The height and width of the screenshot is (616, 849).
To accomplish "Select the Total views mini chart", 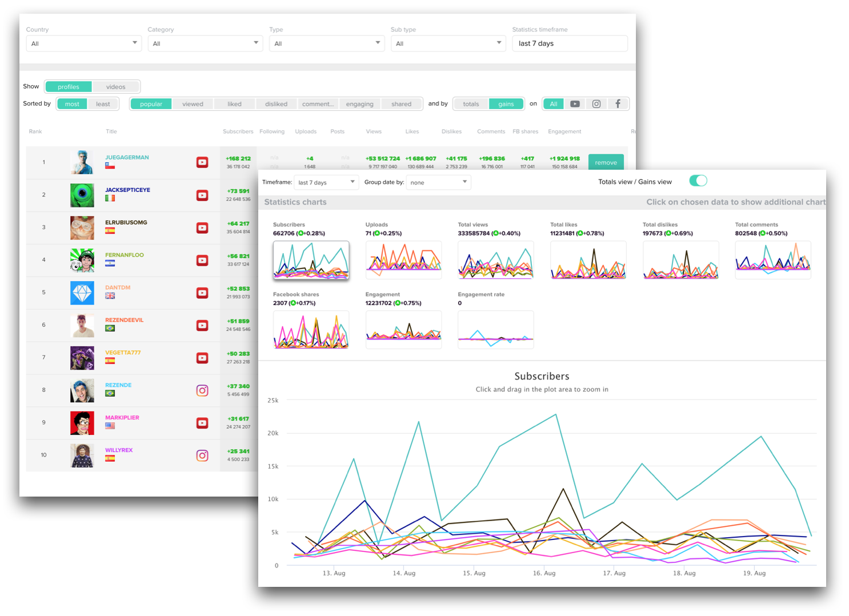I will pos(496,260).
